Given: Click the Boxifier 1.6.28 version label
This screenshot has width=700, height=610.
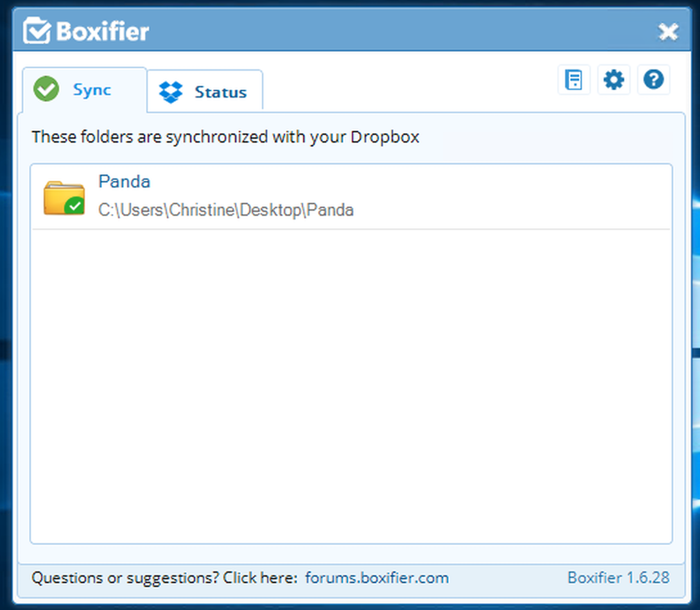Looking at the screenshot, I should point(618,578).
